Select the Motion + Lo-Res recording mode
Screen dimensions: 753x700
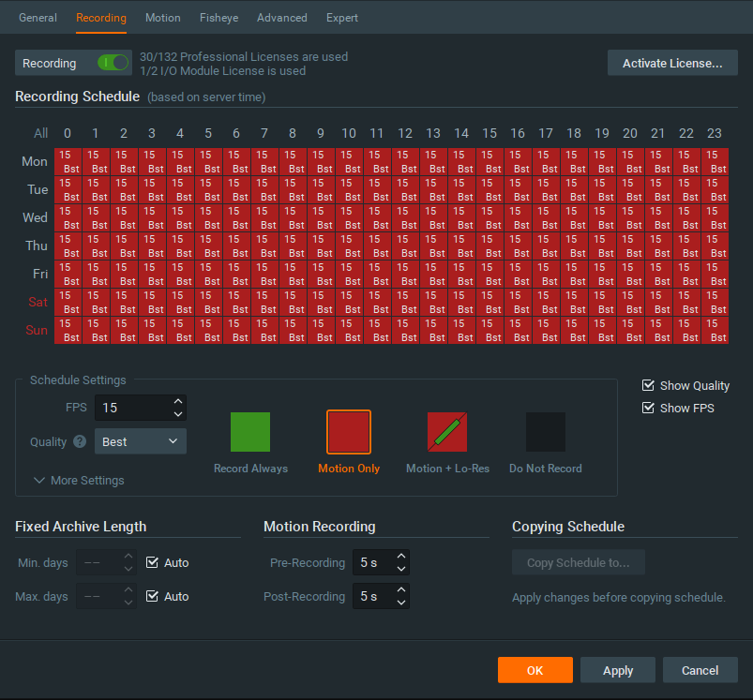[447, 432]
